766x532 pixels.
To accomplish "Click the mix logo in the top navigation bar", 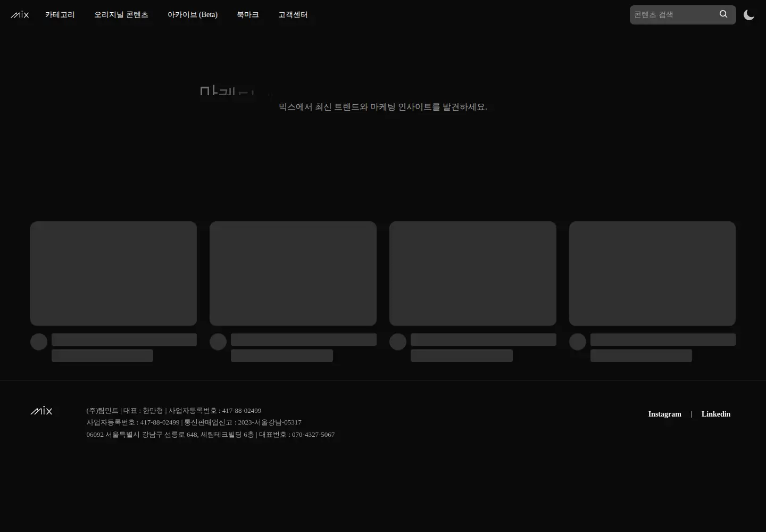I will tap(20, 15).
